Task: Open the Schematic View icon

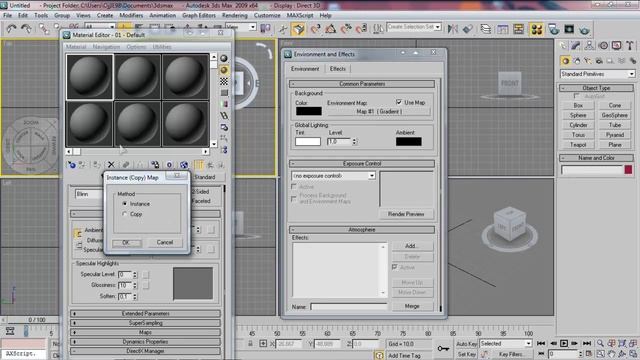Action: pyautogui.click(x=519, y=29)
